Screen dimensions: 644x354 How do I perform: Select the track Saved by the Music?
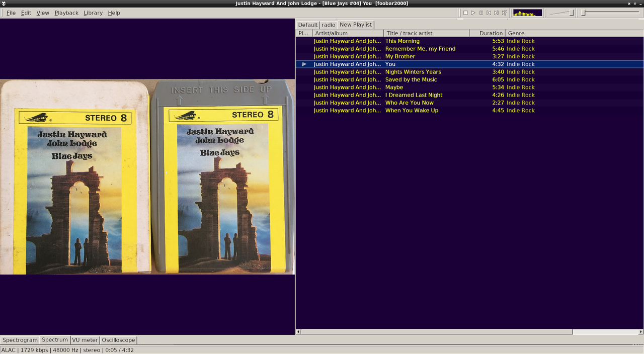[469, 79]
